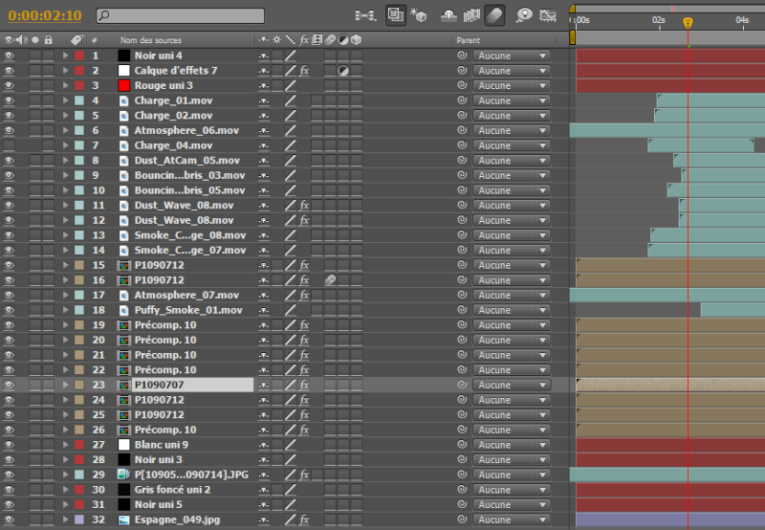
Task: Toggle the Motion Blur master switch
Action: [x=494, y=16]
